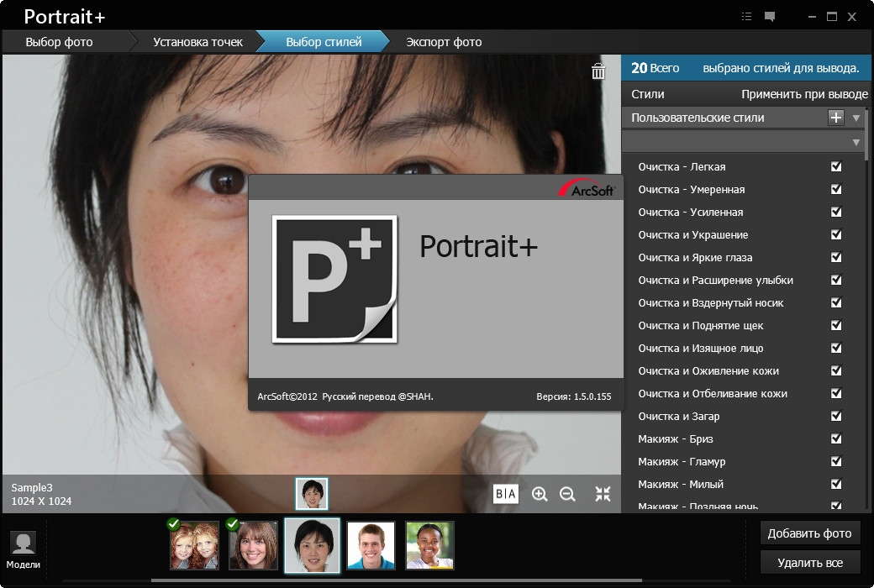Go to the Установка точек step tab

[x=197, y=42]
